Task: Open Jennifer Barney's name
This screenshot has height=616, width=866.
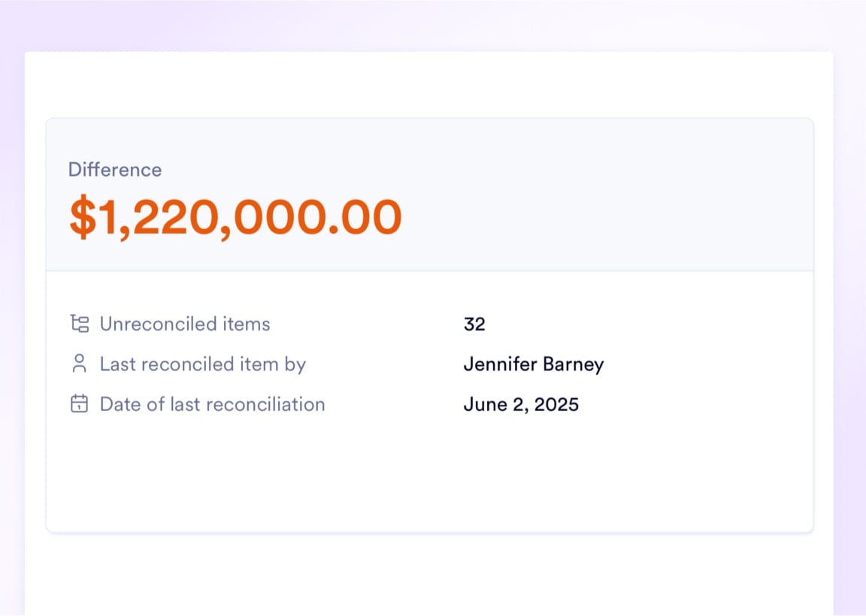Action: tap(533, 364)
